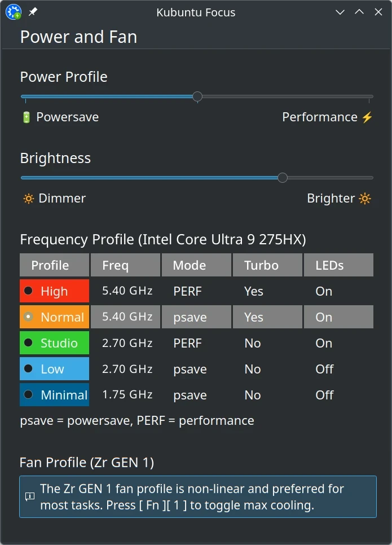Select the Low frequency profile
Viewport: 392px width, 545px height.
click(54, 369)
